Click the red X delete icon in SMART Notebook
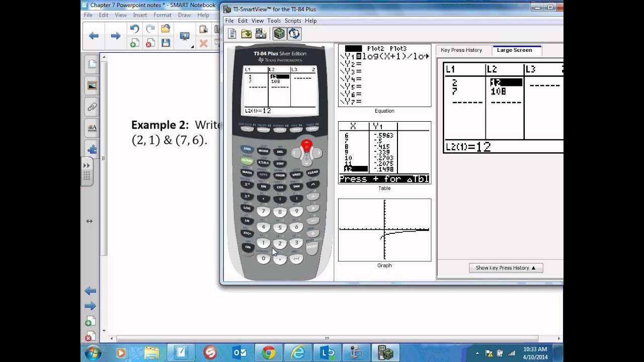Image resolution: width=644 pixels, height=362 pixels. (x=203, y=44)
